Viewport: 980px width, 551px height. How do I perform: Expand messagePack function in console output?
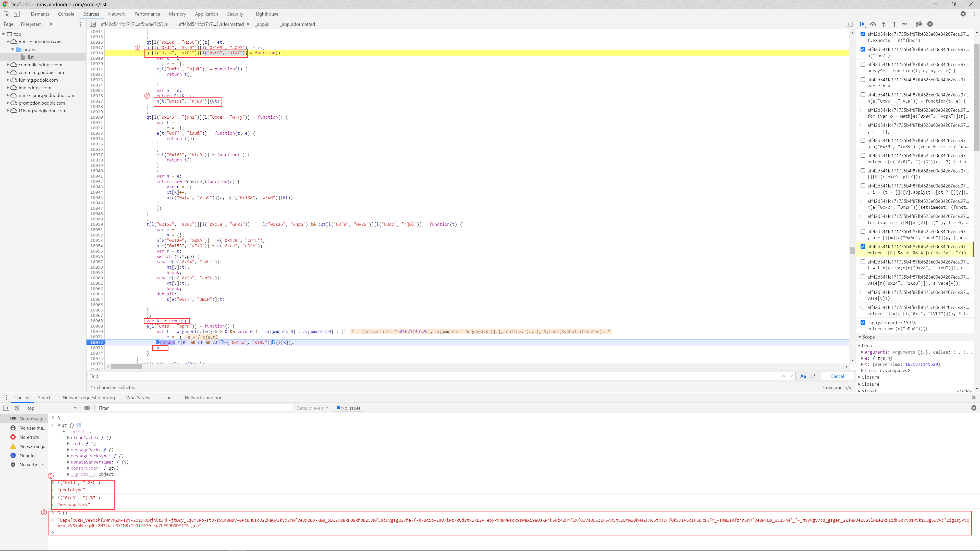click(x=68, y=450)
